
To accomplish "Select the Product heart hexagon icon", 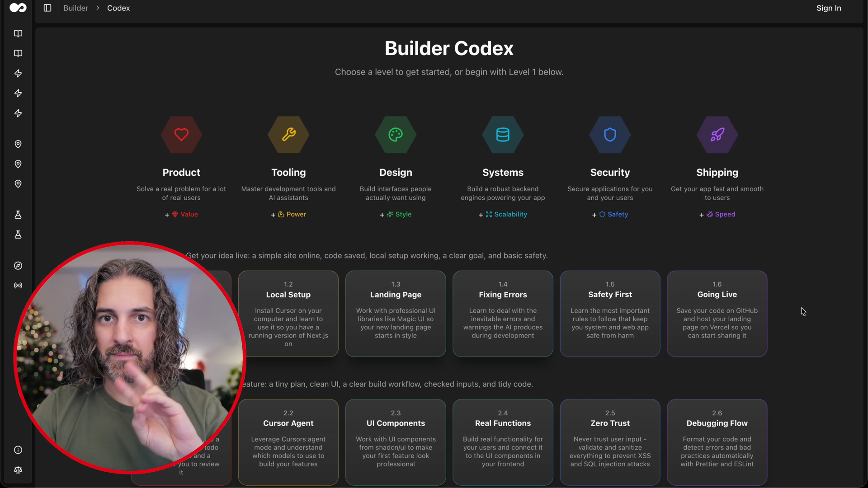I will click(181, 135).
